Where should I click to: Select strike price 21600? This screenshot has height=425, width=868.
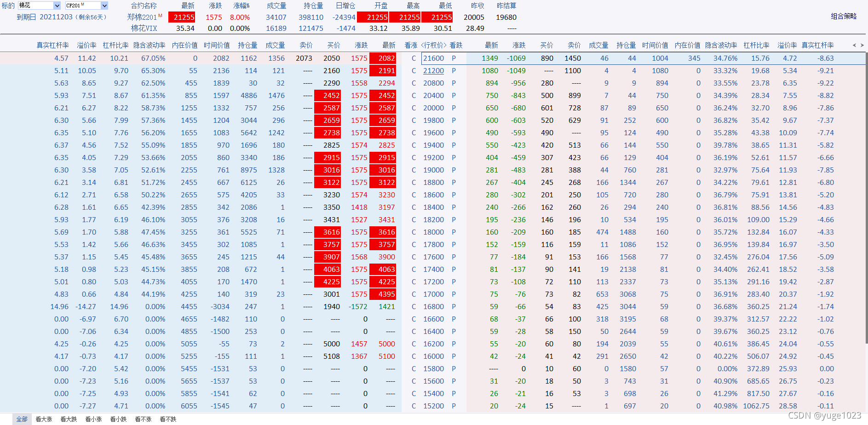coord(434,58)
